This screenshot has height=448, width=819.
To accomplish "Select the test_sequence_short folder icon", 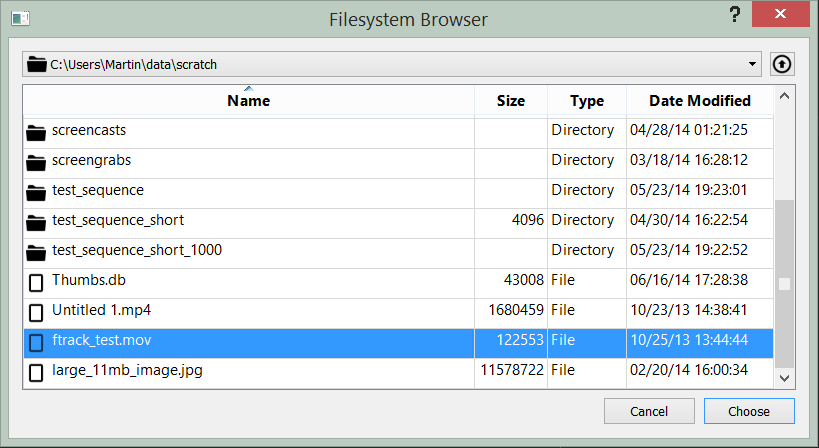I will coord(36,223).
